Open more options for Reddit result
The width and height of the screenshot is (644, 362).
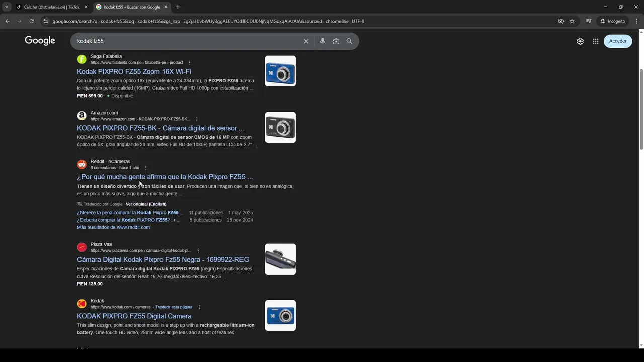[146, 168]
